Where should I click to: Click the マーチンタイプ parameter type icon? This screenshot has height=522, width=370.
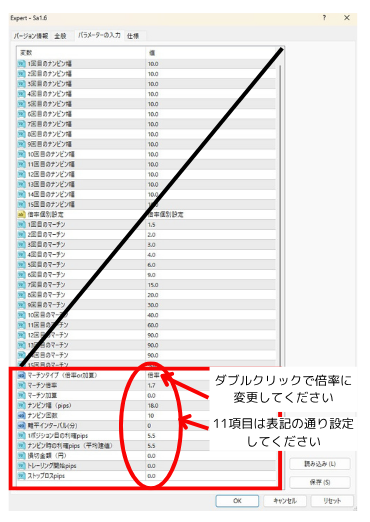[x=22, y=375]
